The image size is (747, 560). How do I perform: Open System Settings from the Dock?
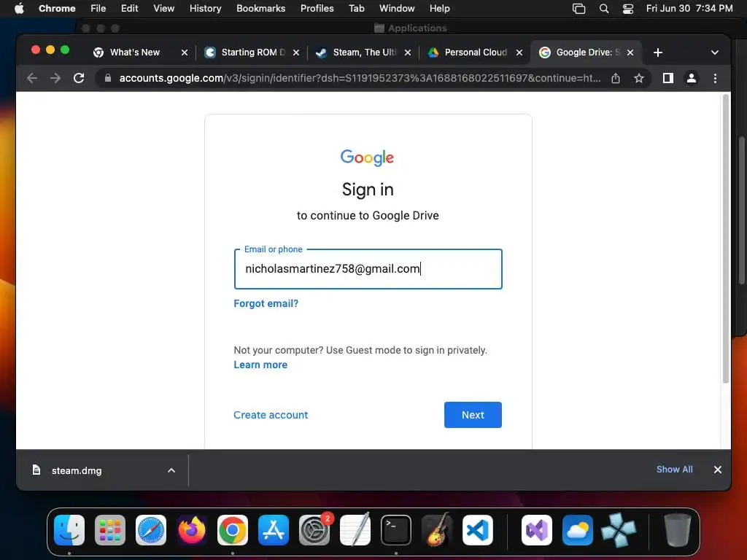coord(314,530)
